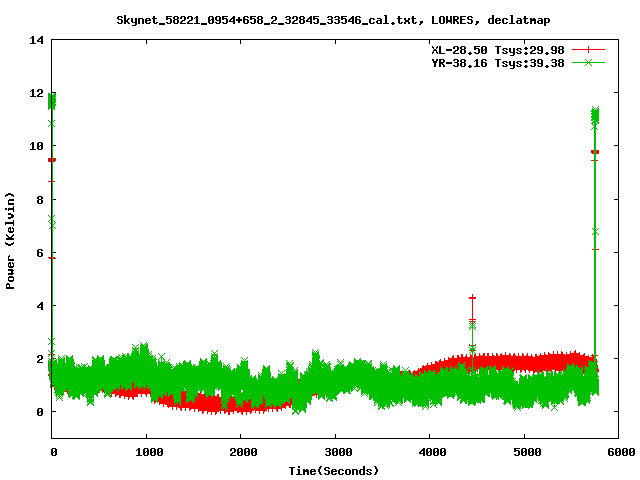Click y-axis tick value 2

point(40,359)
